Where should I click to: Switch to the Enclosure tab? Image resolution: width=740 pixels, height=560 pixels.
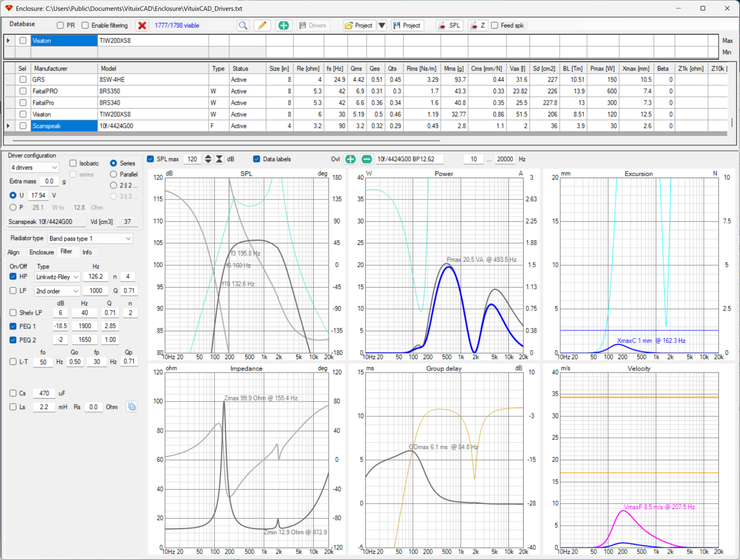pyautogui.click(x=42, y=252)
